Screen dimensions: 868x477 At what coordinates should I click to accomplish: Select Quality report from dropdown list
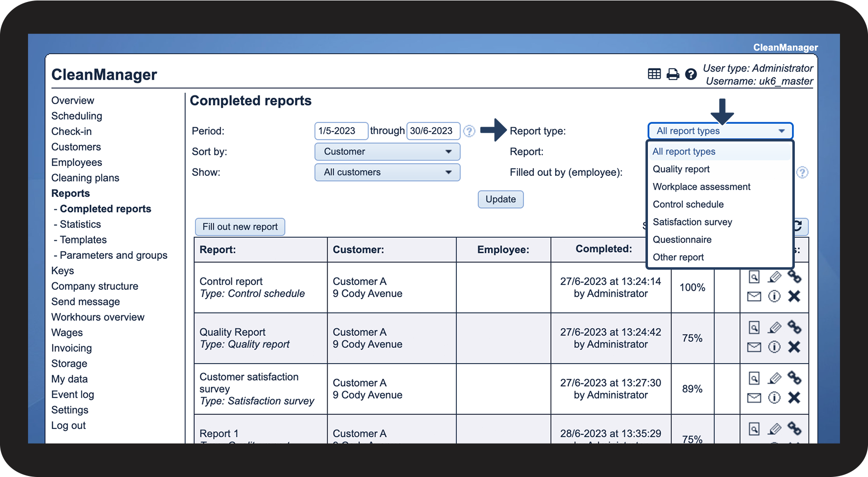coord(681,169)
